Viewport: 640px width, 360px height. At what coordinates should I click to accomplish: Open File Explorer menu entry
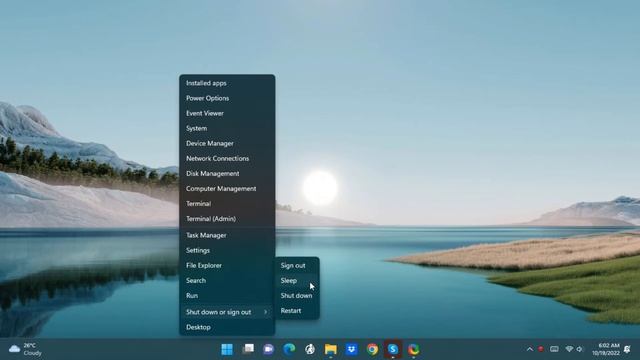pos(227,266)
